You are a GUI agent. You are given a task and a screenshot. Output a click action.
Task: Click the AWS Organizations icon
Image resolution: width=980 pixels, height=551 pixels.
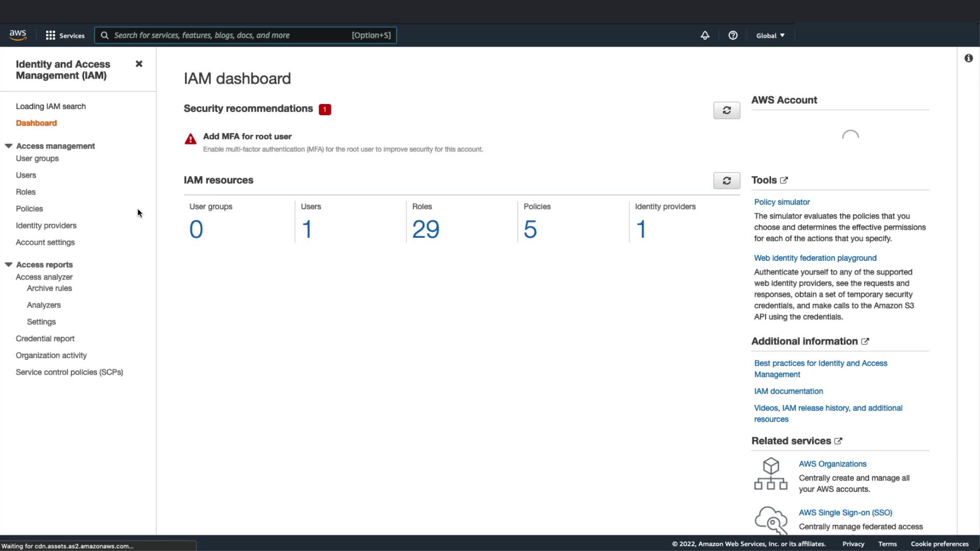771,474
